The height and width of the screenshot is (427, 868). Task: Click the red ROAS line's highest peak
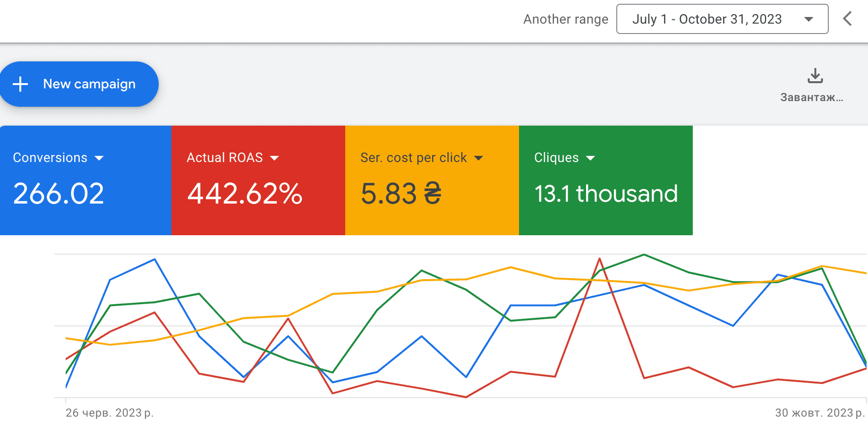tap(600, 259)
